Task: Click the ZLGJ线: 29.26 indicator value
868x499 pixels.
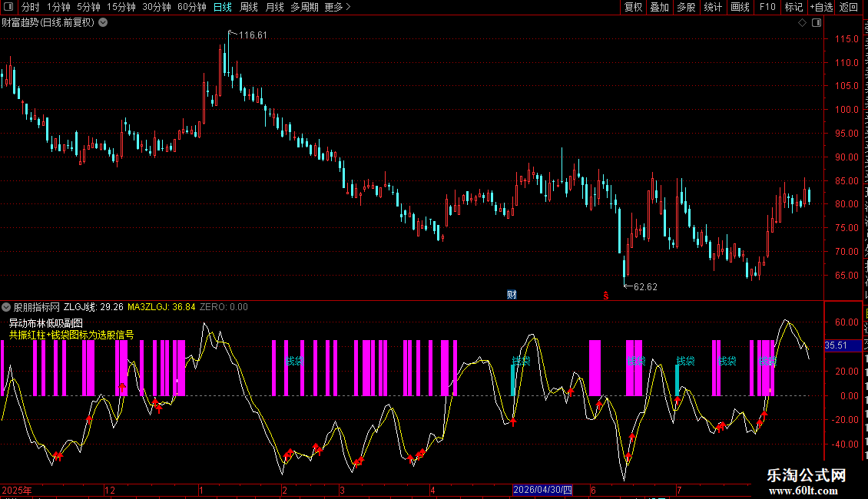Action: 94,307
